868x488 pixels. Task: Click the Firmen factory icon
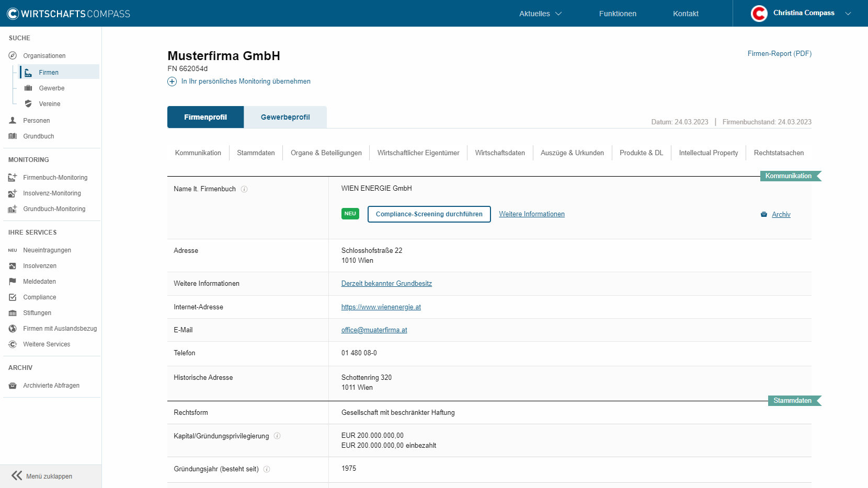tap(28, 72)
